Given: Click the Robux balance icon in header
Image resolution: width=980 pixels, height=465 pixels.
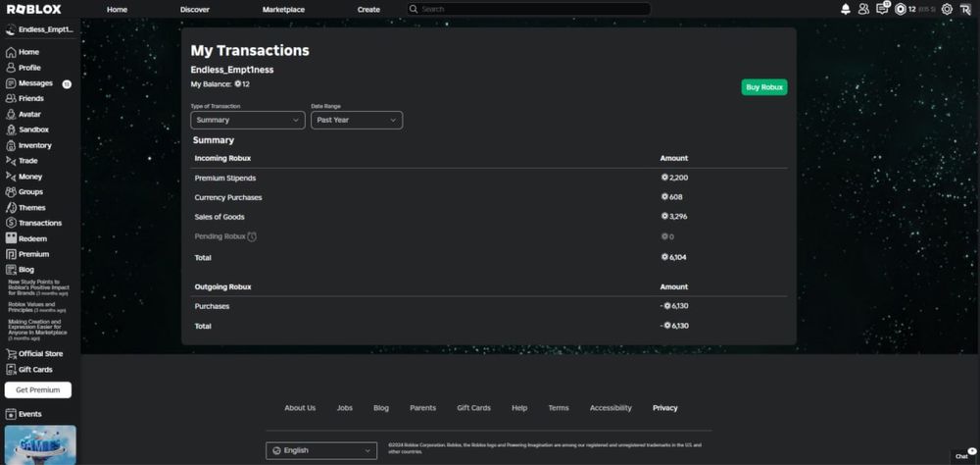Looking at the screenshot, I should click(901, 9).
